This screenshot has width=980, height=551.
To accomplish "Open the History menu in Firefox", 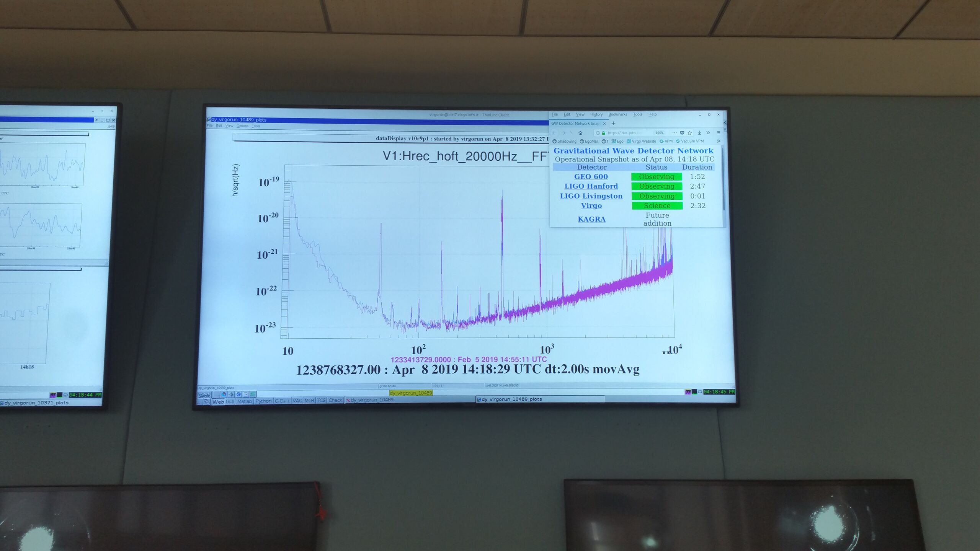I will [x=596, y=114].
